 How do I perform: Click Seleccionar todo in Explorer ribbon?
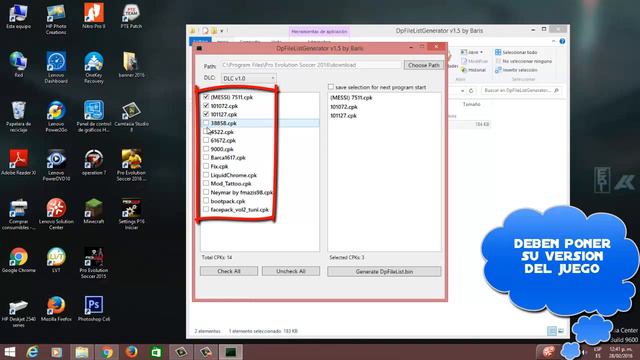[516, 52]
